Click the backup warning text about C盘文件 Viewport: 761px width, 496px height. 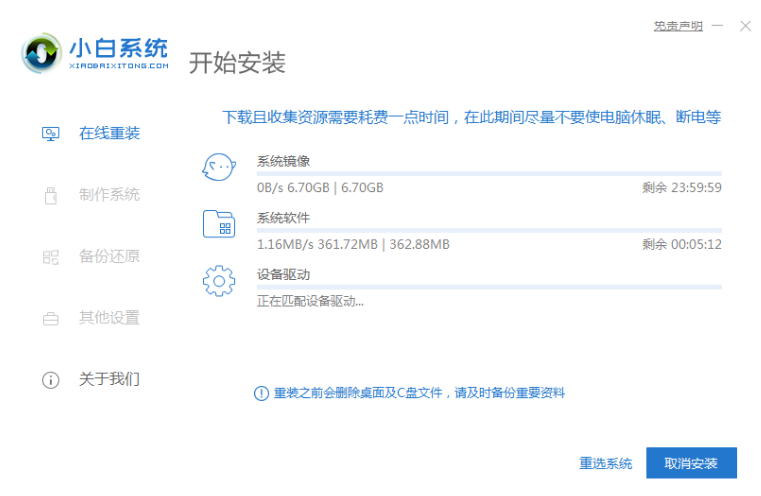419,393
